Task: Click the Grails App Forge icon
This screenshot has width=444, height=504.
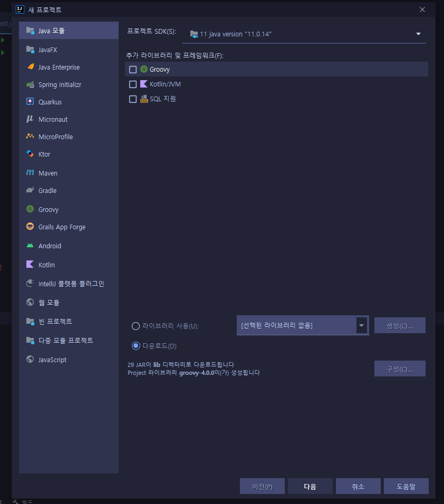Action: pos(30,226)
